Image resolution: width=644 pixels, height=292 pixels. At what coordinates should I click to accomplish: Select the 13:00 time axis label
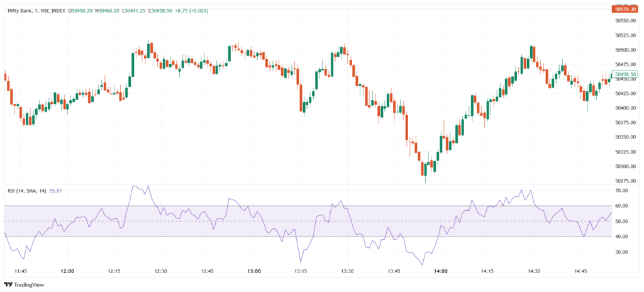pyautogui.click(x=254, y=271)
